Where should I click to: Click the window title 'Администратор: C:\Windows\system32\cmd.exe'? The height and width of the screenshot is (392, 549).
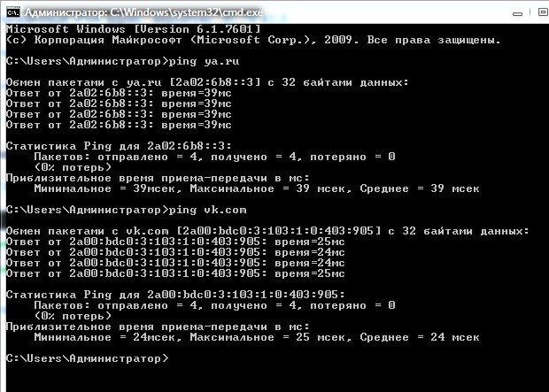[143, 12]
